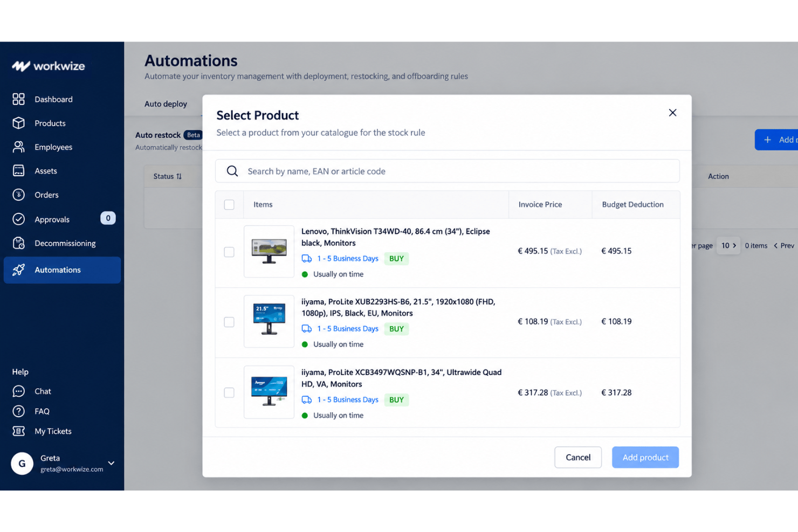
Task: Close the Select Product dialog
Action: coord(672,113)
